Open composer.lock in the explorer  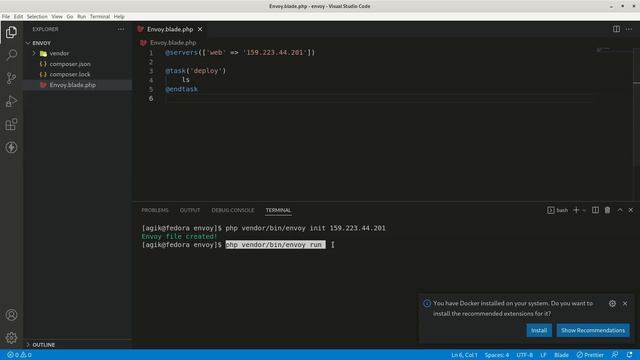[x=78, y=74]
